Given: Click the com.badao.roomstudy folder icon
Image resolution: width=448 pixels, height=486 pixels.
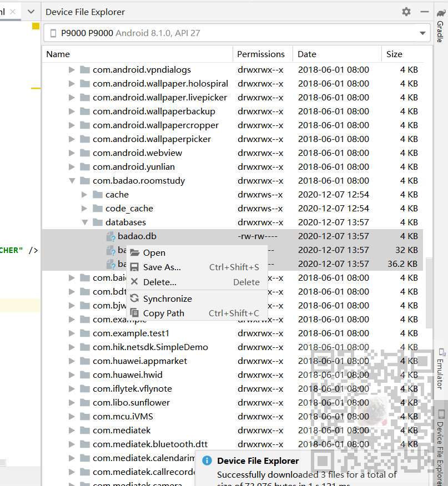Looking at the screenshot, I should 85,180.
